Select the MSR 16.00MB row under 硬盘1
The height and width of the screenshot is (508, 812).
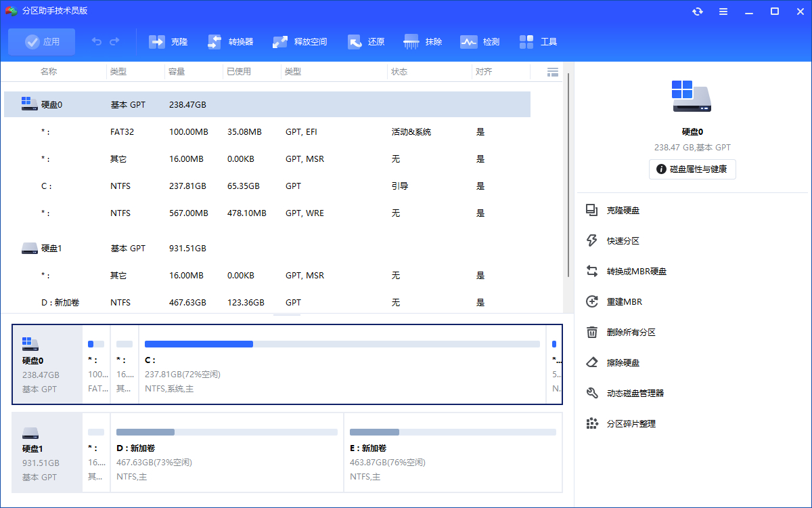pyautogui.click(x=267, y=276)
